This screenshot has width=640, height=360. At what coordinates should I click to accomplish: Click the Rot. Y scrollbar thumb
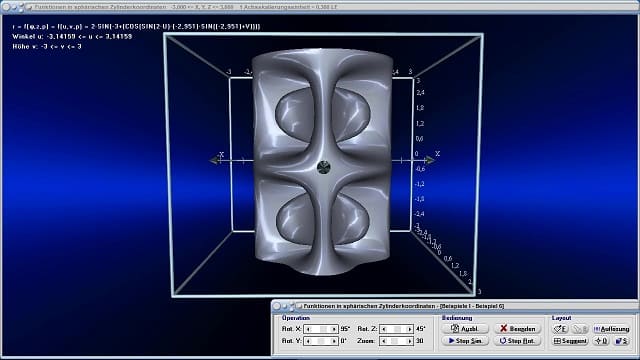[x=321, y=341]
